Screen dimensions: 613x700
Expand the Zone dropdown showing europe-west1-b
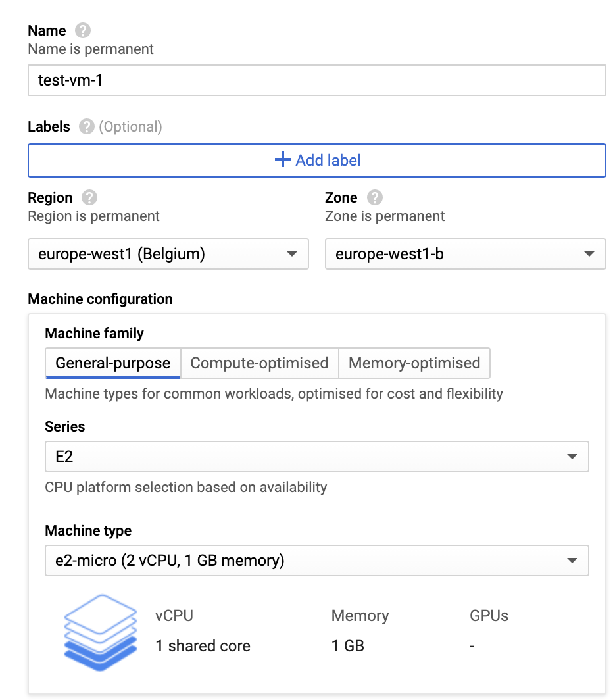(465, 254)
